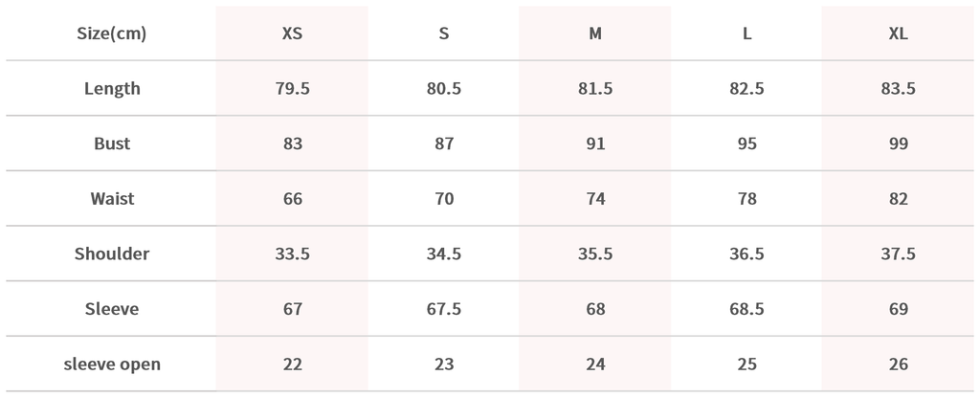980x398 pixels.
Task: Select the Waist row label
Action: click(112, 199)
